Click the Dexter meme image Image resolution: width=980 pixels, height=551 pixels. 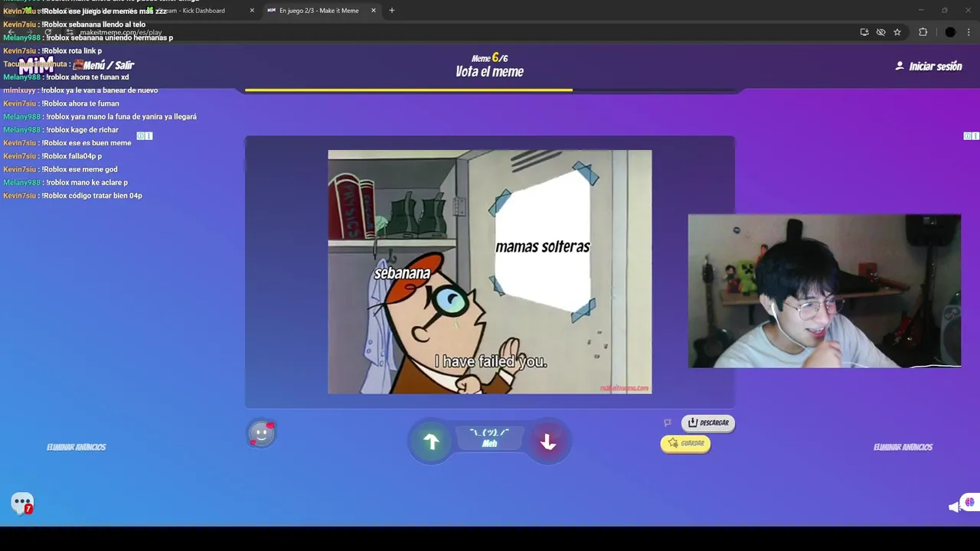490,272
